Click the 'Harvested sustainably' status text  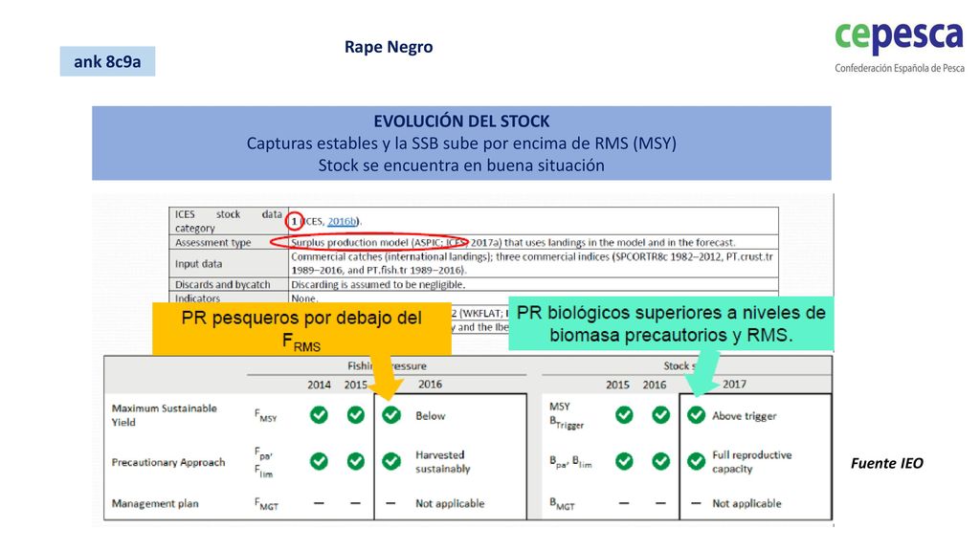coord(442,462)
